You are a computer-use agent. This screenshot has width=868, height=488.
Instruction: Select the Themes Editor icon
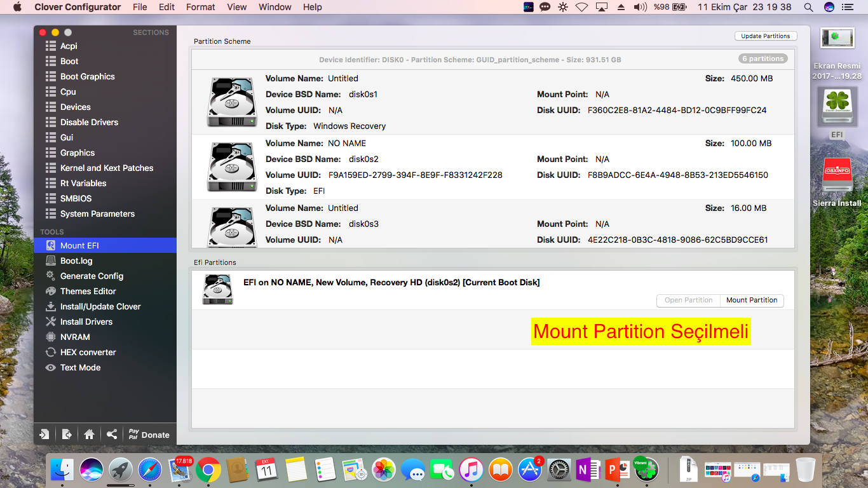51,291
